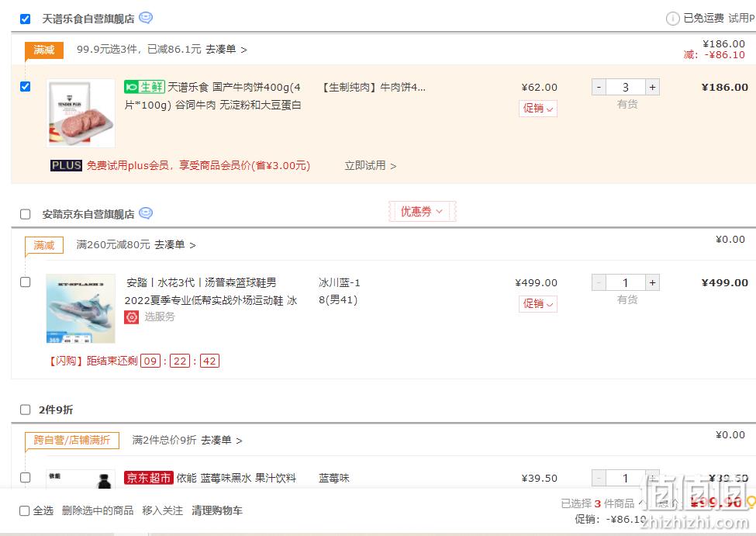Click the 京东超市 badge on 依能 drink

tap(149, 478)
